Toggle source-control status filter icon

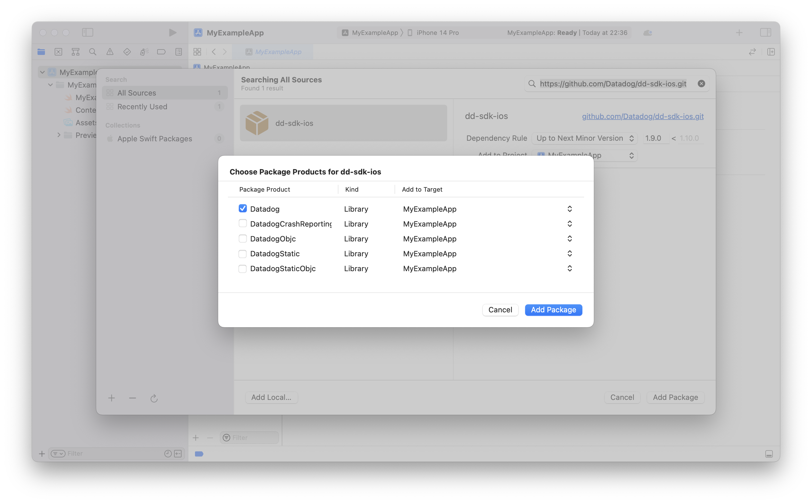click(x=178, y=453)
